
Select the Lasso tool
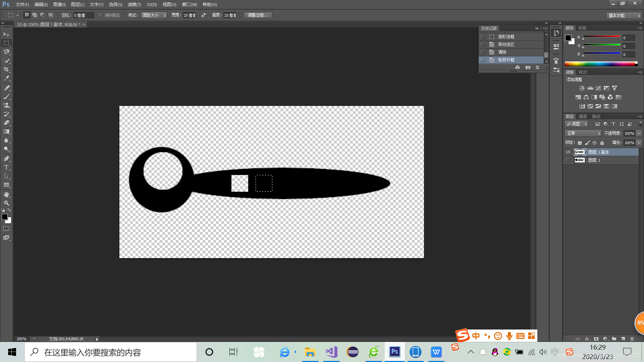(x=6, y=52)
